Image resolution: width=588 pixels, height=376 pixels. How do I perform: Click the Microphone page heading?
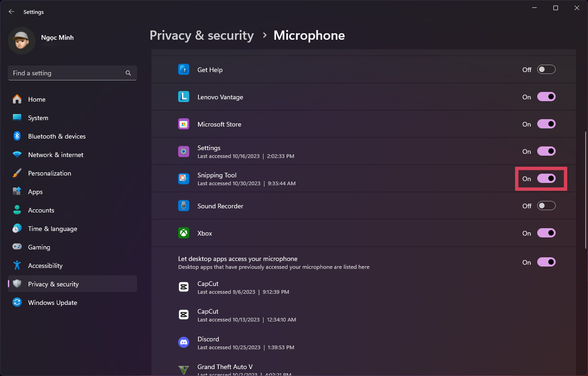(309, 36)
